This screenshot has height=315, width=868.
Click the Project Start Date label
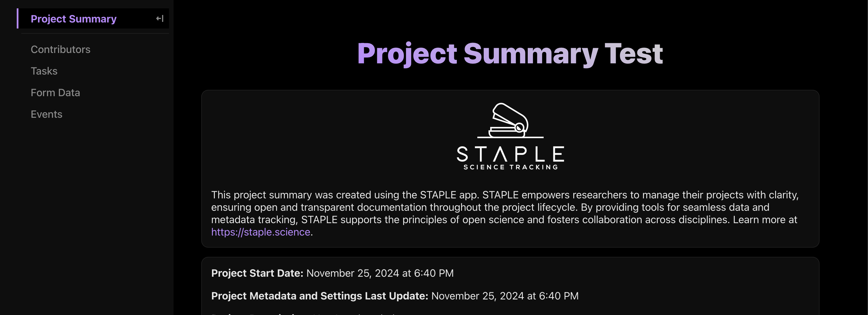257,273
